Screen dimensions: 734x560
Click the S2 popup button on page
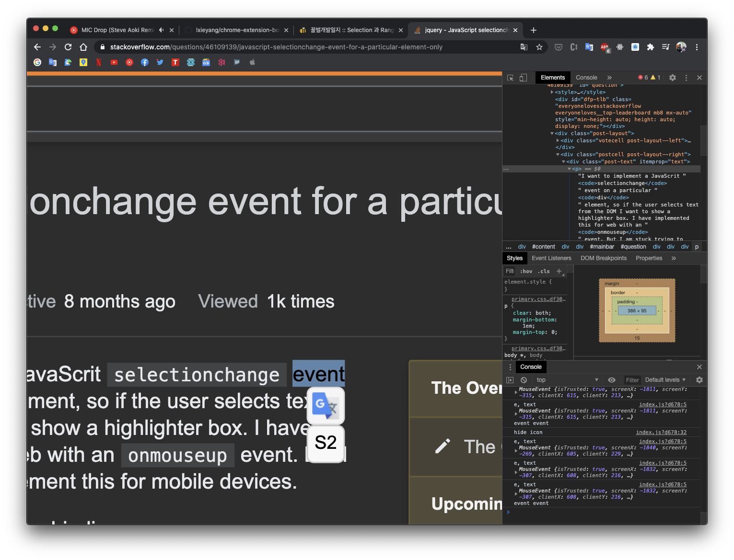[x=326, y=443]
